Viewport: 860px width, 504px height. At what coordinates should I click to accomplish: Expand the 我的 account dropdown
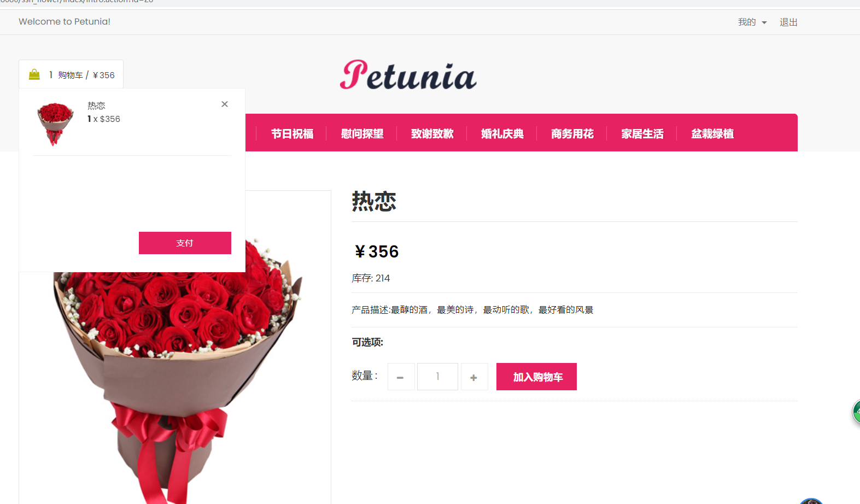tap(752, 22)
